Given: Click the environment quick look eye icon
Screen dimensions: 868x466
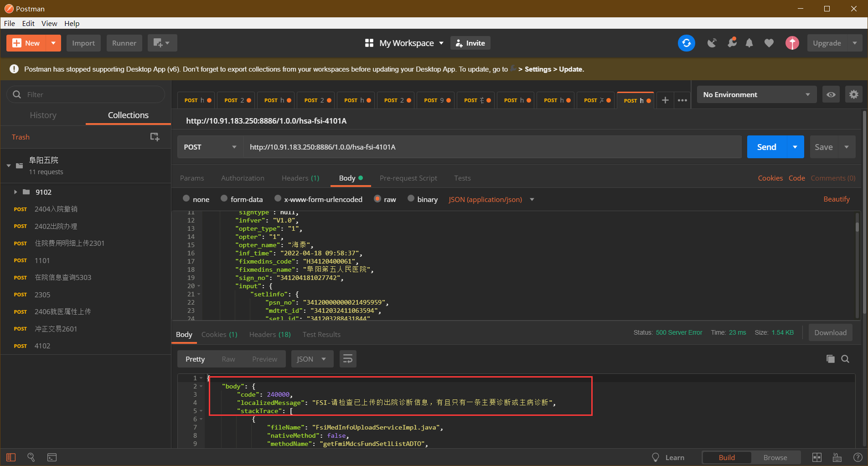Looking at the screenshot, I should 831,95.
